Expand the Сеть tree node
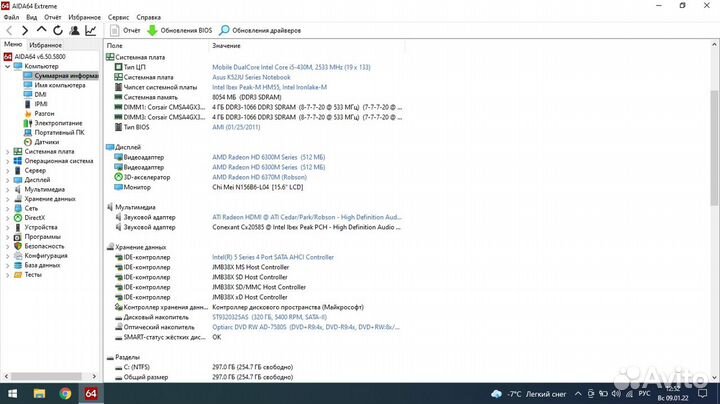The width and height of the screenshot is (720, 404). pos(7,208)
